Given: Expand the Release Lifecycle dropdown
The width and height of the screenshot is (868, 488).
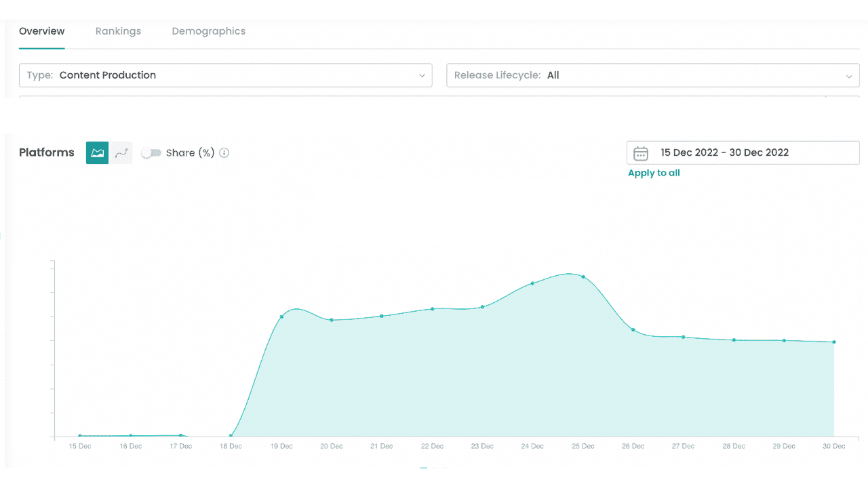Looking at the screenshot, I should tap(652, 75).
